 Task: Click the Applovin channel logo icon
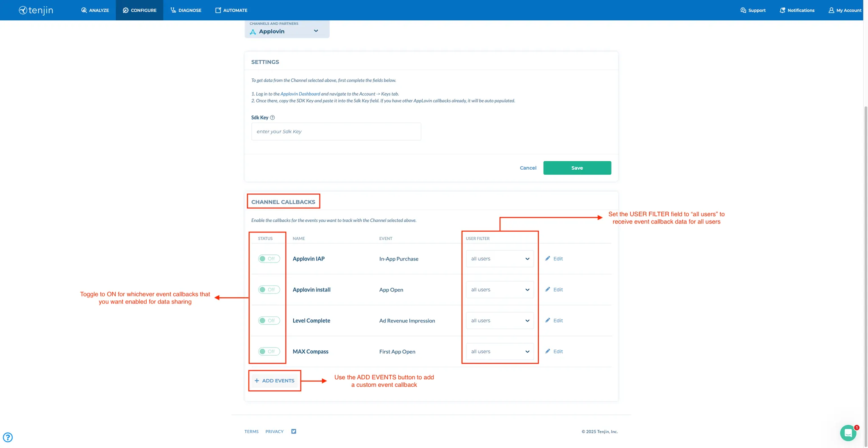coord(253,32)
